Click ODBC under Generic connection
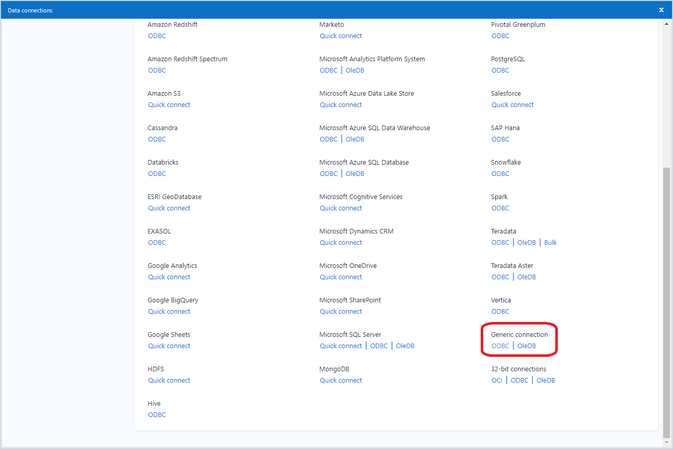673x449 pixels. point(500,346)
